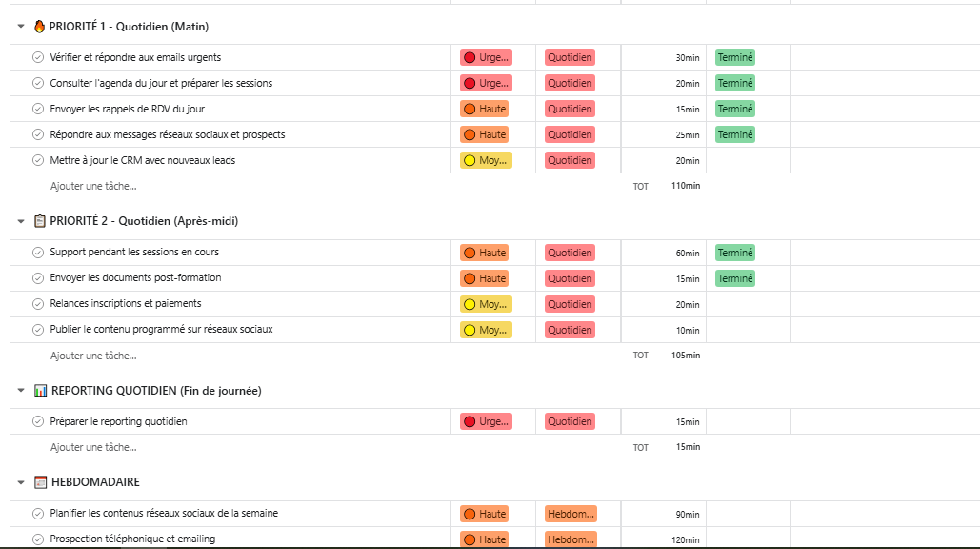Click Terminé status on 'Envoyer les rappels' row
Screen dimensions: 980x549
pos(735,109)
